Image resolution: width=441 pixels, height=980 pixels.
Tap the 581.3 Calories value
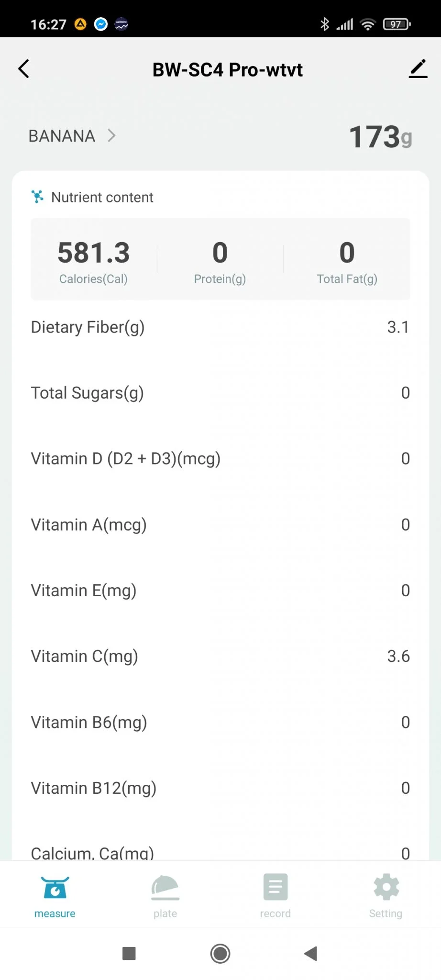(94, 253)
